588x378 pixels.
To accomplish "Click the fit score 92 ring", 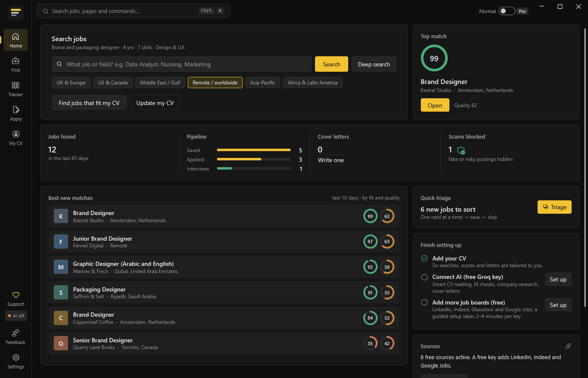I will (x=370, y=267).
